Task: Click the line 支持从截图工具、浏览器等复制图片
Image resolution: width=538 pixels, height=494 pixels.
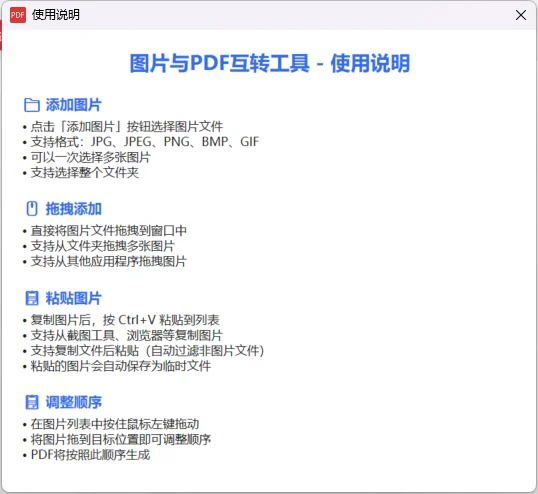Action: coord(127,335)
